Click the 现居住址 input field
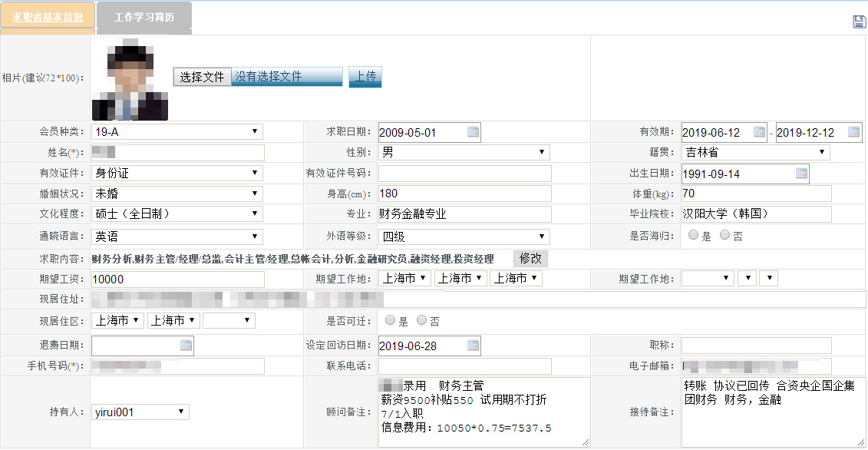 pyautogui.click(x=478, y=299)
